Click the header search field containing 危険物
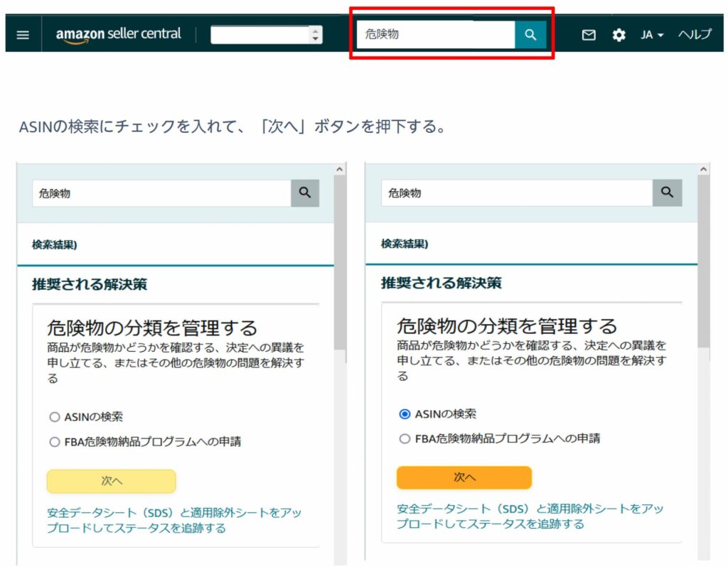Viewport: 728px width, 567px height. tap(435, 35)
